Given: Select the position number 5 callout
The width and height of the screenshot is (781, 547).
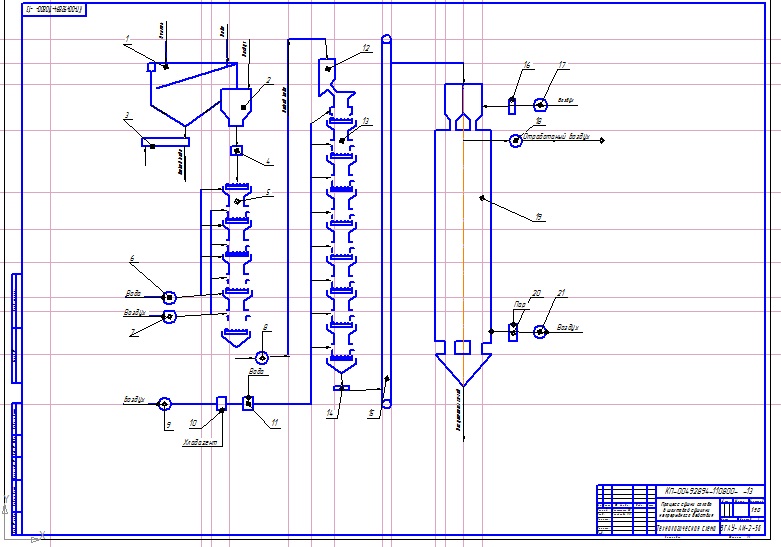Looking at the screenshot, I should coord(268,192).
